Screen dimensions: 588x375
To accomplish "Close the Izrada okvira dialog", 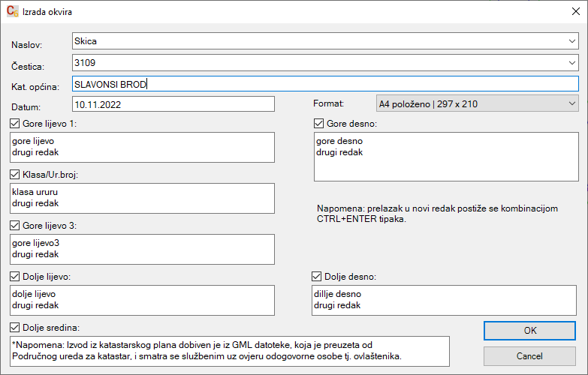I will point(574,12).
